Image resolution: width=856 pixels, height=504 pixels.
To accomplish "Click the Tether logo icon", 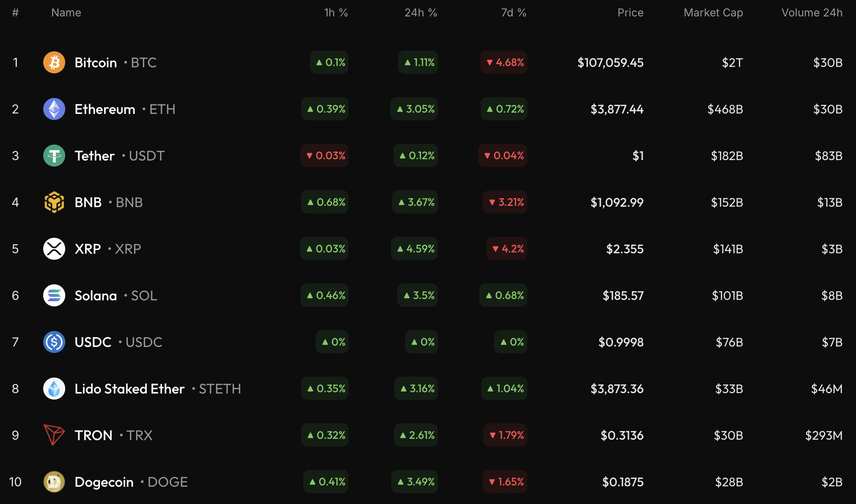I will click(x=54, y=156).
